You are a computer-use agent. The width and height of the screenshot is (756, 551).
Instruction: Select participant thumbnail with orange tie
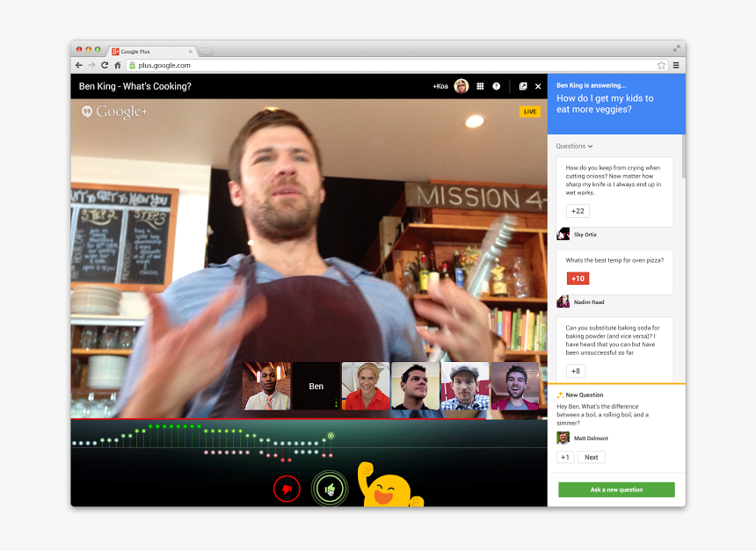click(x=266, y=386)
